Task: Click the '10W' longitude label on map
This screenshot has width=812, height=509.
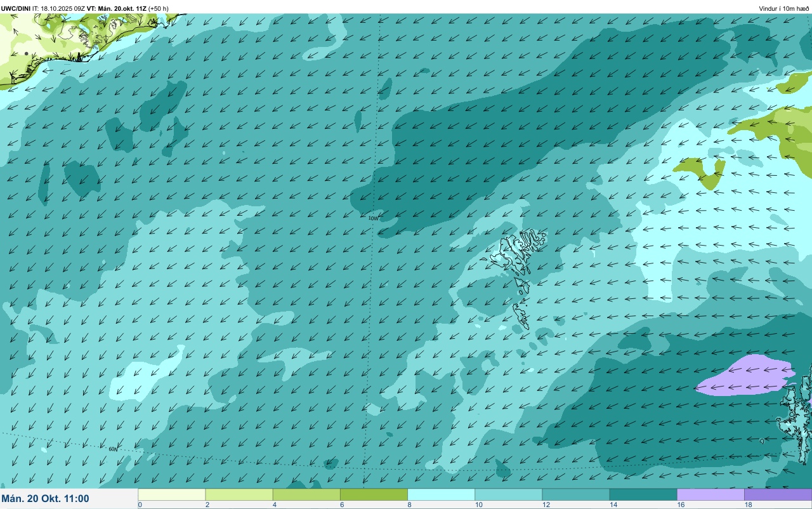Action: click(x=373, y=218)
